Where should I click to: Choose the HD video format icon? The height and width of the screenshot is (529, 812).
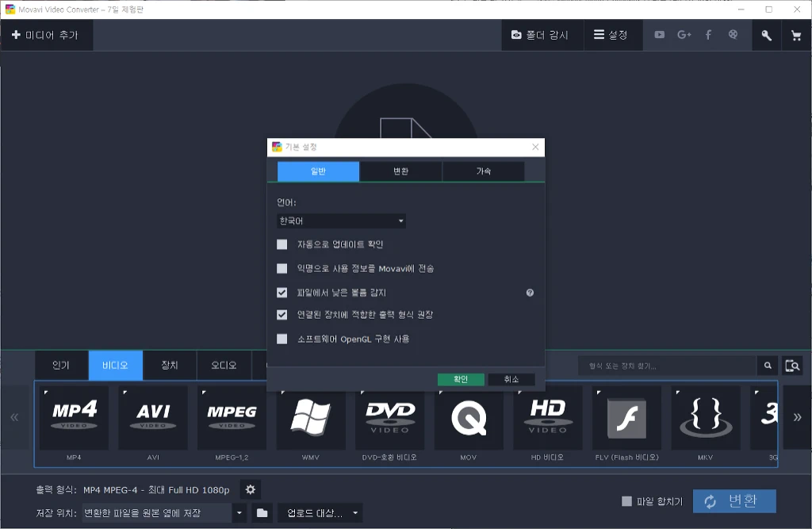[x=548, y=418]
